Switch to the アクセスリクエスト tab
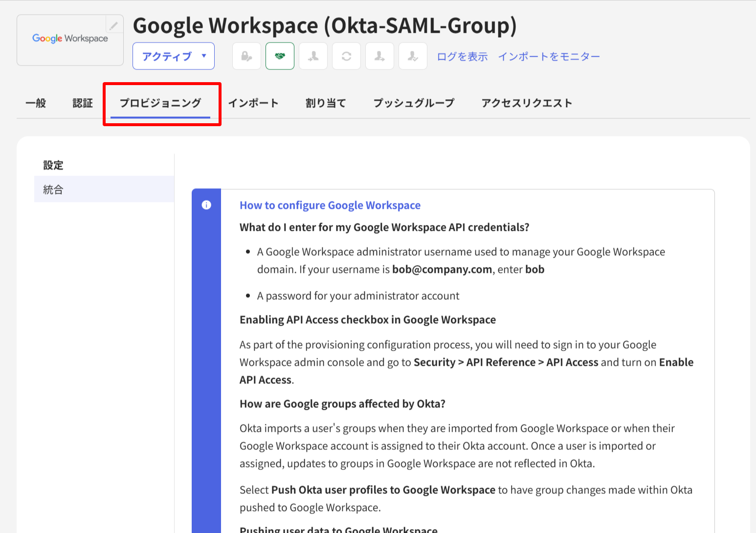 [x=526, y=103]
